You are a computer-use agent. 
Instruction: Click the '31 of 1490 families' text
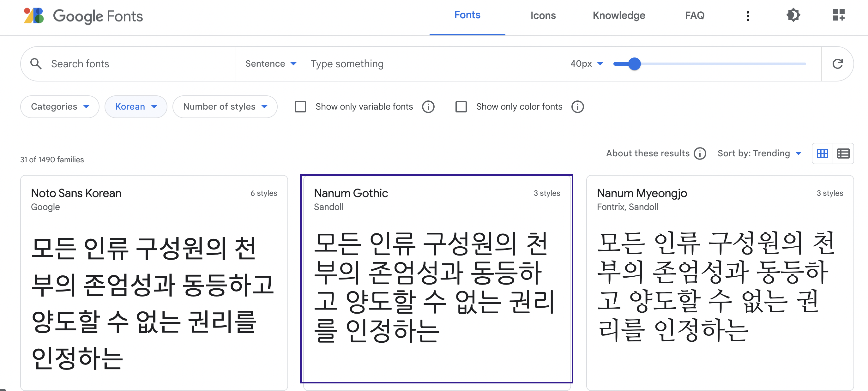click(52, 159)
